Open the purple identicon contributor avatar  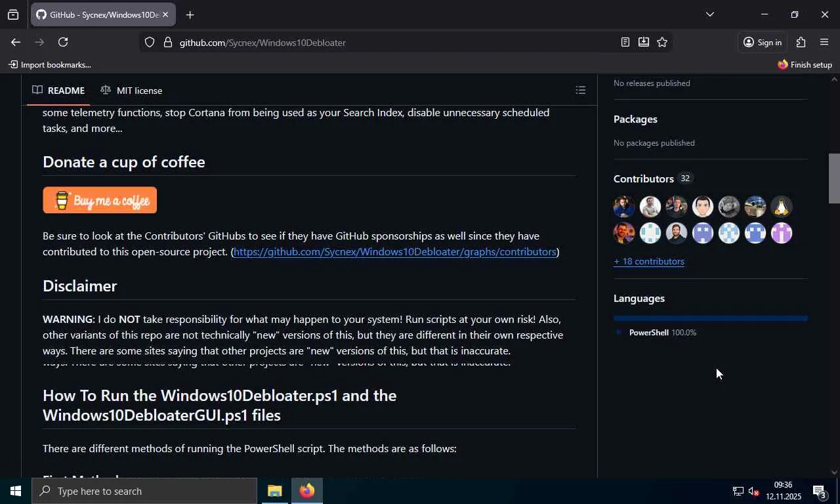click(781, 233)
